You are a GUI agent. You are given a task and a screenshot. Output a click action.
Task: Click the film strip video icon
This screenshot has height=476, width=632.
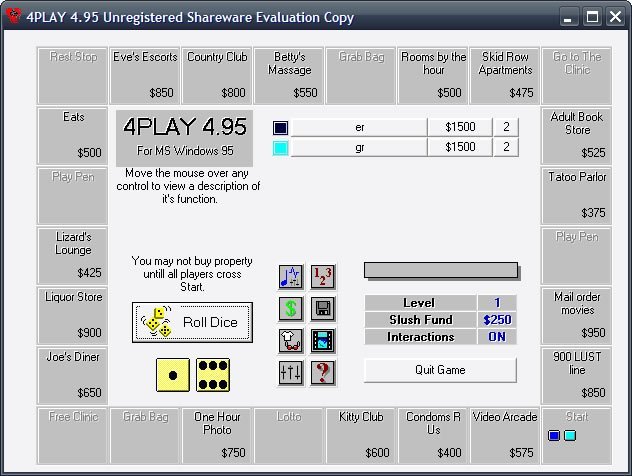pos(322,341)
